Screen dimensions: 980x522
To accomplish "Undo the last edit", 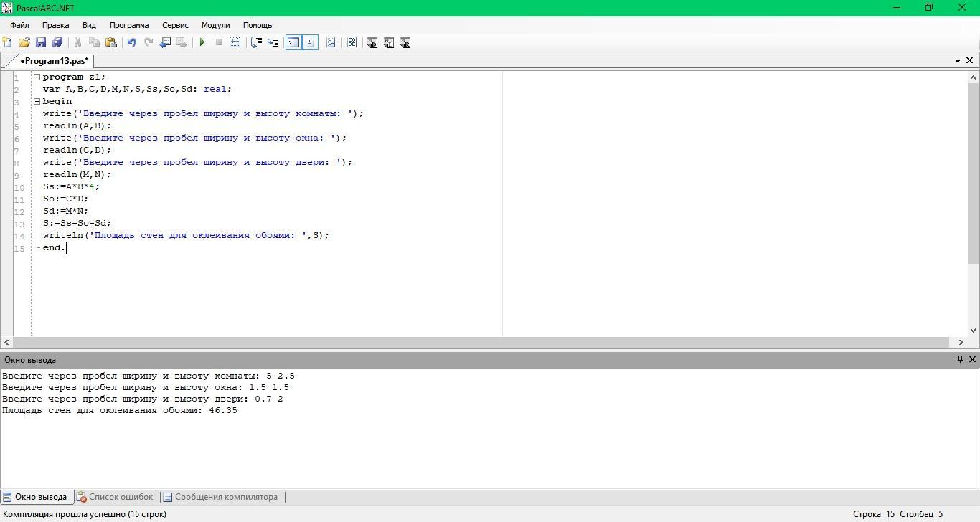I will click(x=131, y=43).
